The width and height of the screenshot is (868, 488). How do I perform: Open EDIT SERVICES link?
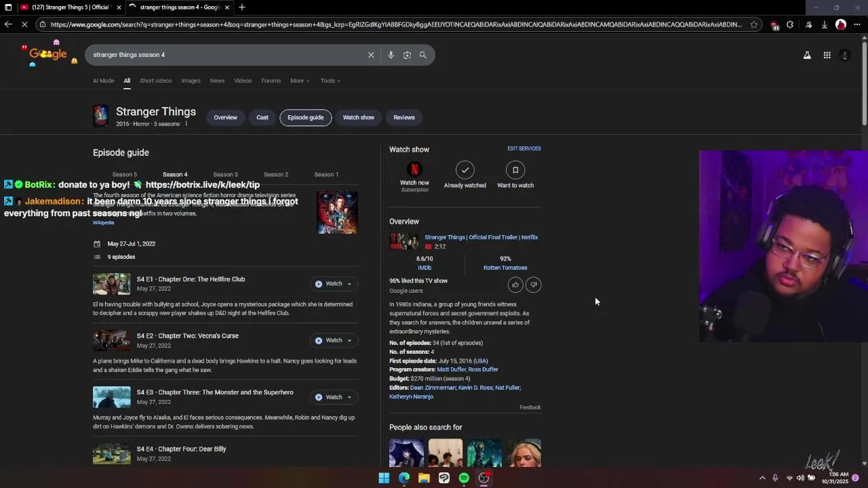(x=524, y=148)
